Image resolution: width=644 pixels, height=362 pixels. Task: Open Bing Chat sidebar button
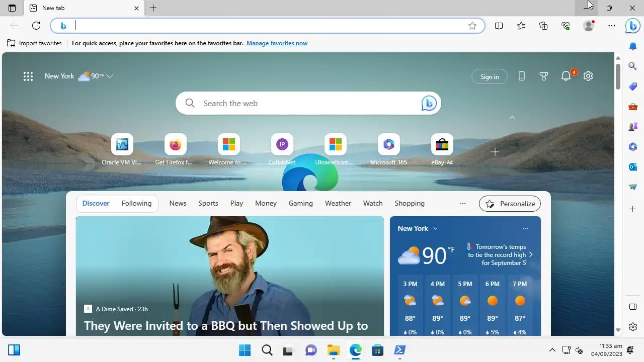point(632,26)
